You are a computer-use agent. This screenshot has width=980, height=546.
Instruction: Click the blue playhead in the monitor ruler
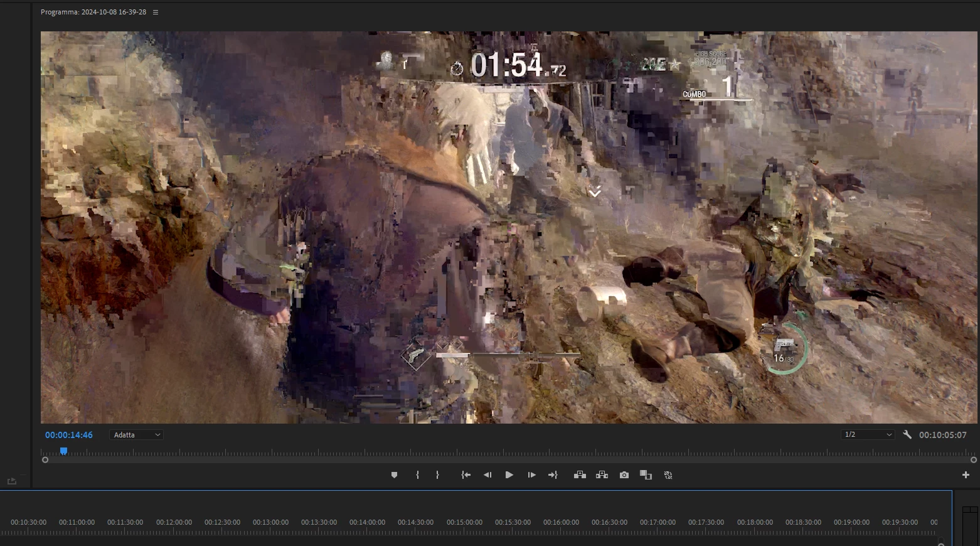63,451
